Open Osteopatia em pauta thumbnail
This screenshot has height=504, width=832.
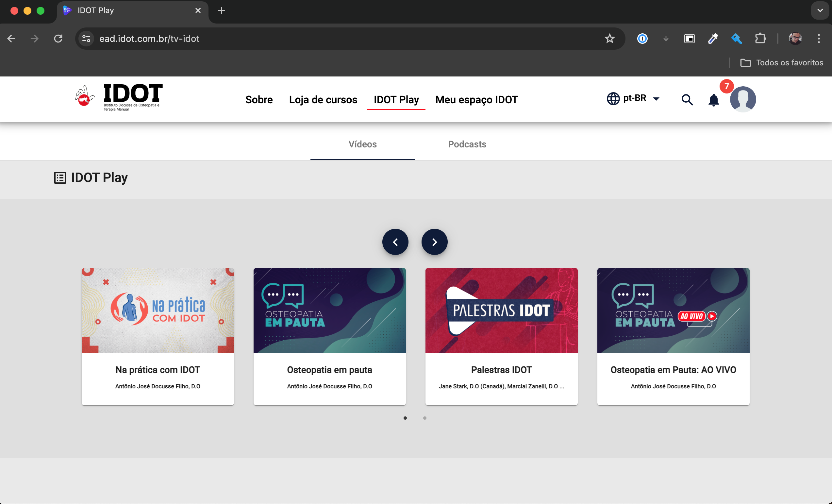(329, 311)
